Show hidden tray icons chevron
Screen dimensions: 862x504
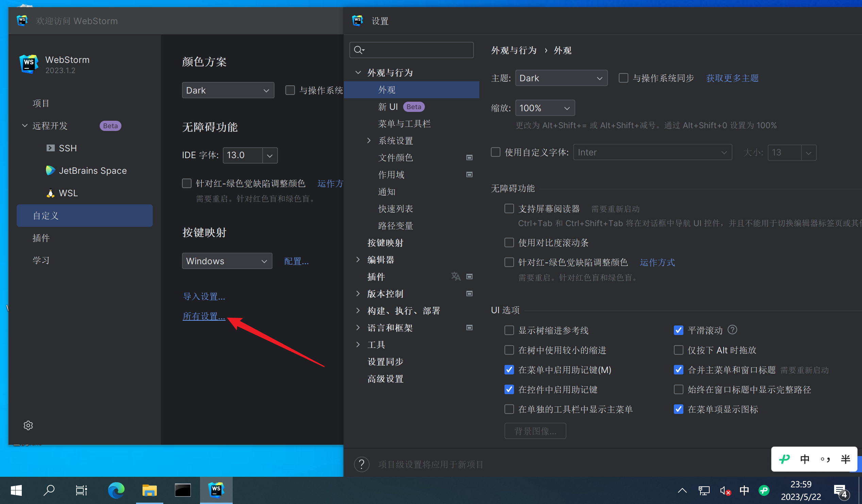point(682,491)
